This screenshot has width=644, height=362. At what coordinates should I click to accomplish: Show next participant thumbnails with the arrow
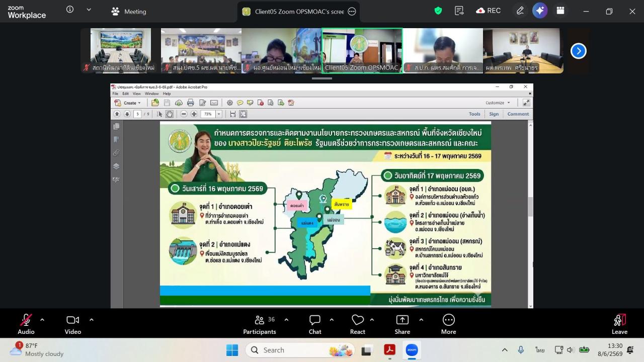point(579,51)
